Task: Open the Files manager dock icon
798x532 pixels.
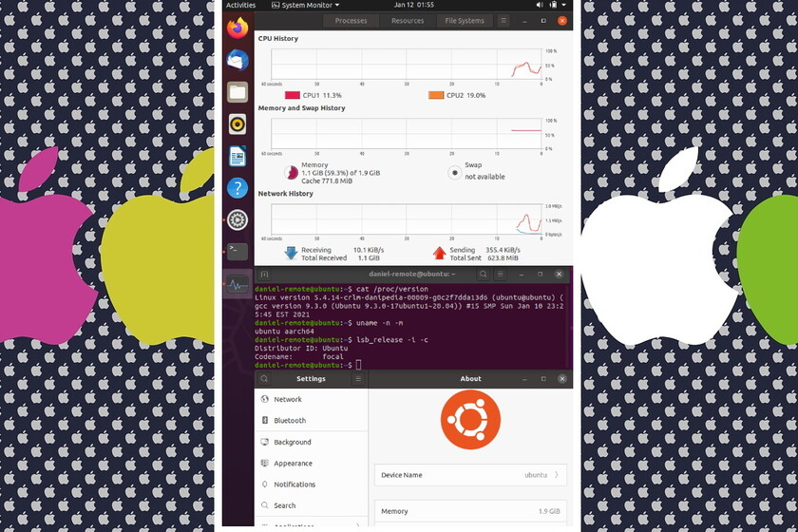Action: click(x=237, y=93)
